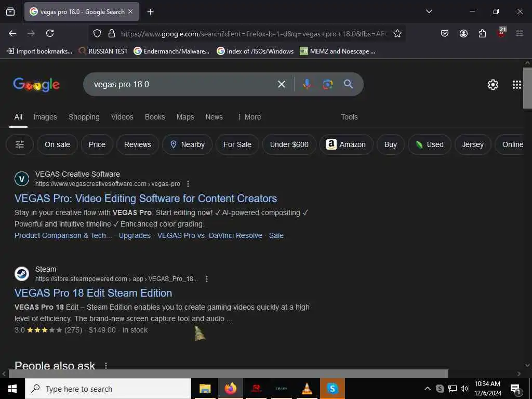Toggle the On sale filter chip
Viewport: 532px width, 399px height.
[57, 144]
